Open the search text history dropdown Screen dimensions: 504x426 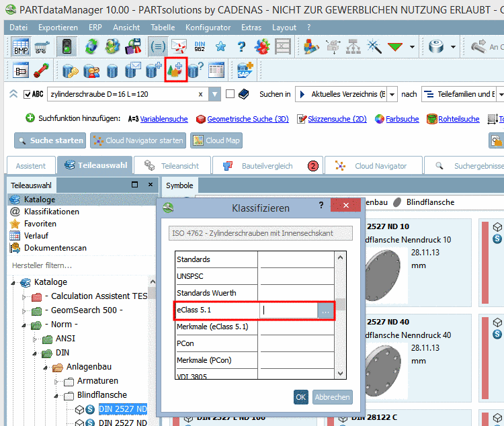pos(214,94)
